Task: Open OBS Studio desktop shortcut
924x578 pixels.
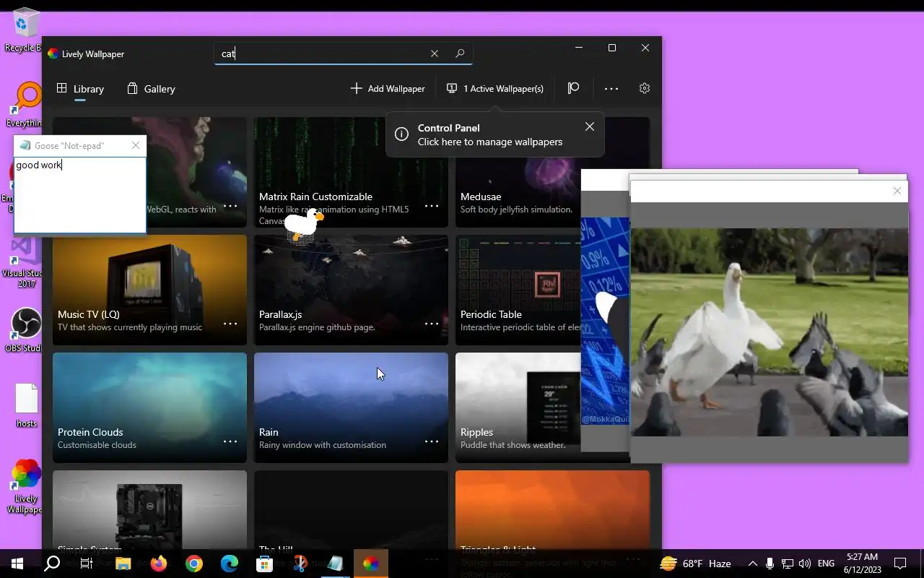Action: [x=24, y=331]
